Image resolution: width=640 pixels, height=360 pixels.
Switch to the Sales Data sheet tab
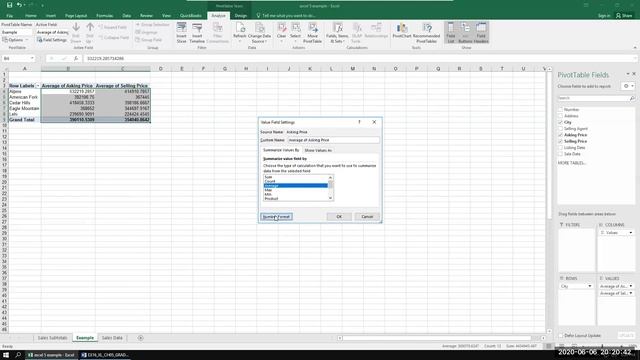(112, 338)
